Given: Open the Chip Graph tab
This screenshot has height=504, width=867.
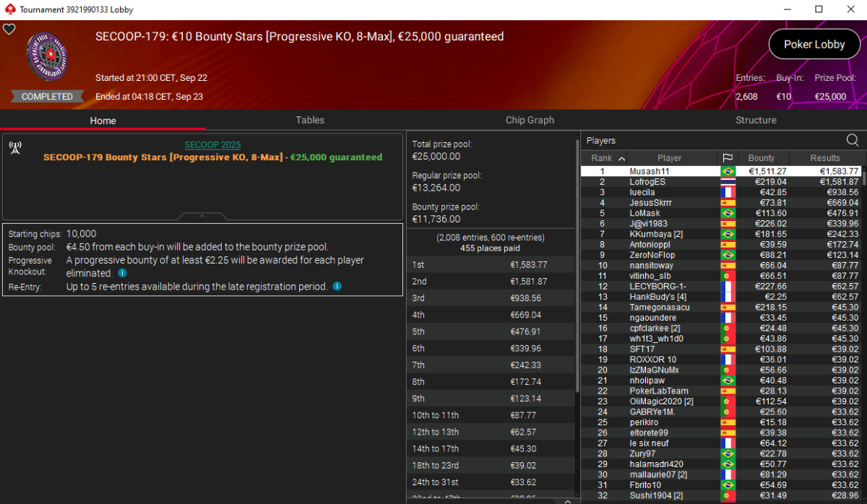Looking at the screenshot, I should click(530, 120).
